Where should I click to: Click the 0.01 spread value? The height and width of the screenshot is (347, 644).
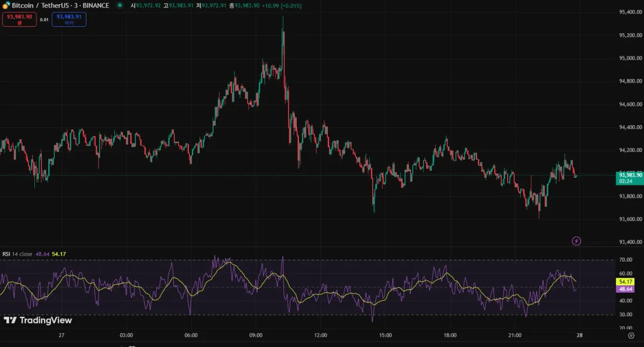point(44,20)
